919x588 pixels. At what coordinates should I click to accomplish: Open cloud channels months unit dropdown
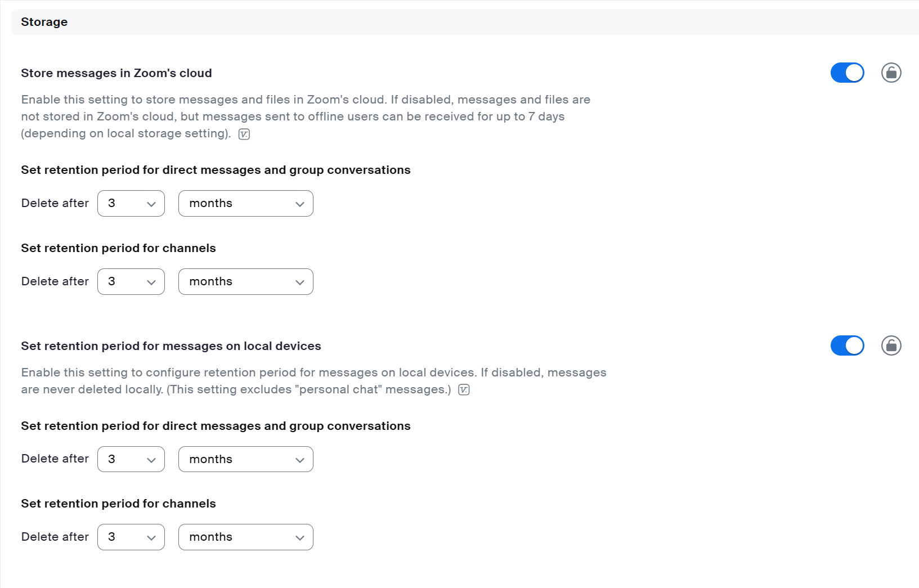pyautogui.click(x=246, y=281)
